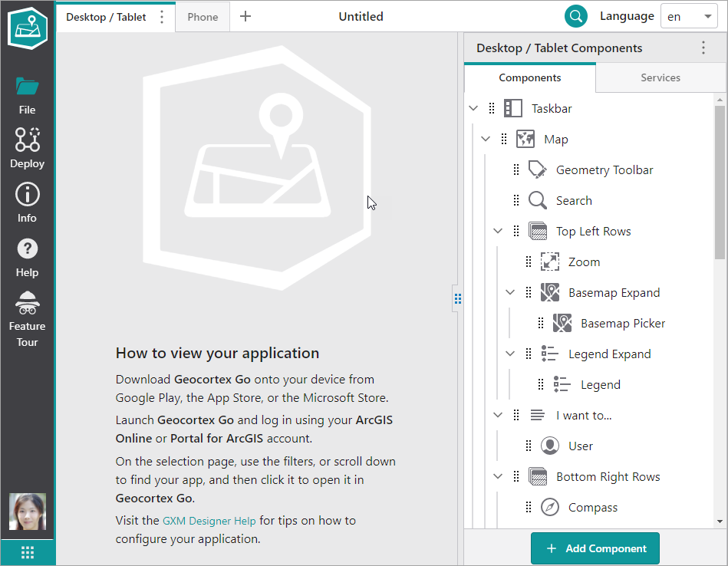Open the Deploy panel icon
Screen dimensions: 728x566
click(x=27, y=140)
